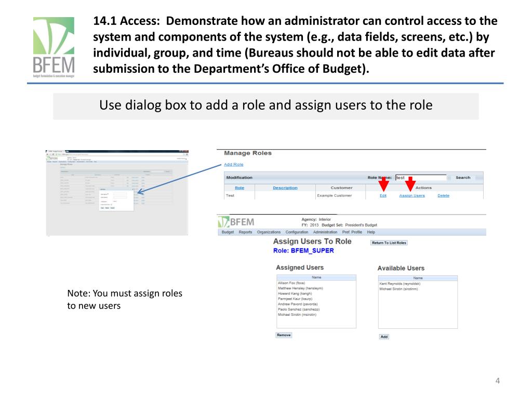Open the Pref. Profile menu
The height and width of the screenshot is (399, 532).
click(x=352, y=232)
